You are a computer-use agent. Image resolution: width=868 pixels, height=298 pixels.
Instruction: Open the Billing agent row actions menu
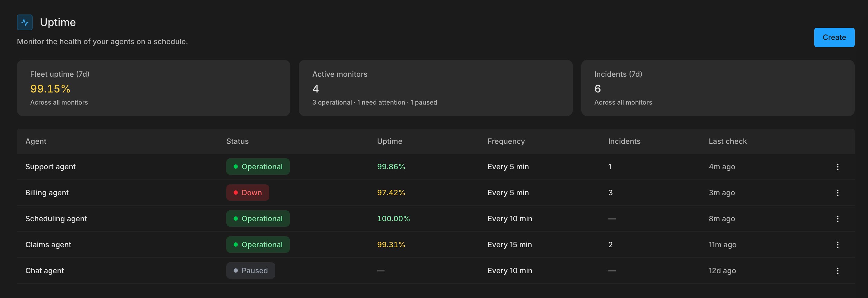[x=837, y=193]
